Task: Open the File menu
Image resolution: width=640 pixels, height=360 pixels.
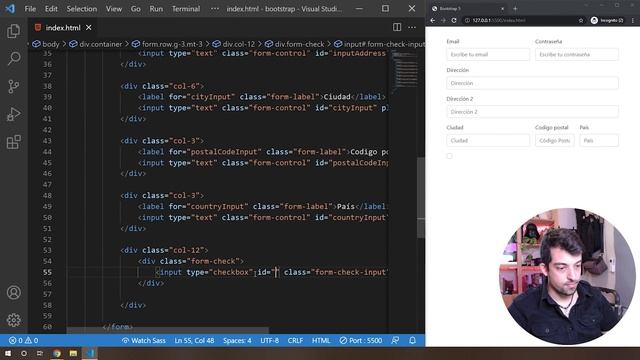Action: point(30,9)
